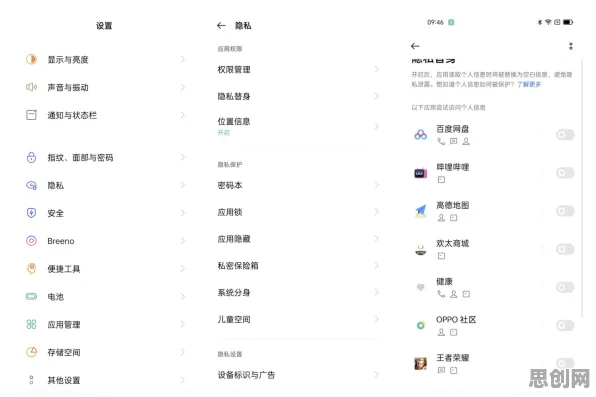Open 显示与亮度 settings
The image size is (596, 397).
(x=106, y=59)
